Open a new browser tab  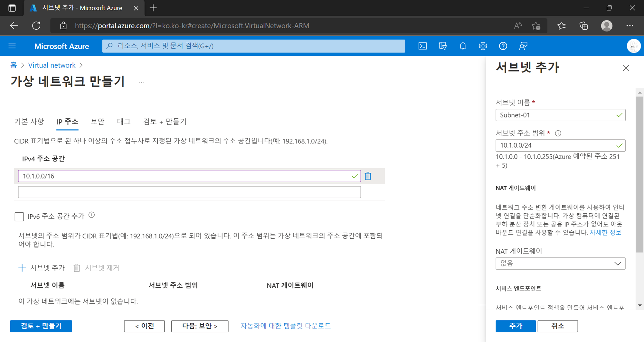(x=153, y=8)
